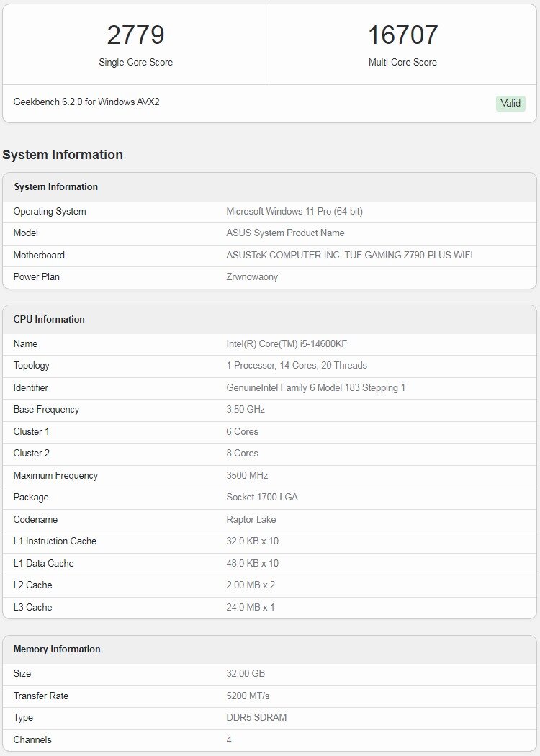This screenshot has height=756, width=540.
Task: Click the 3.50 GHz base frequency value
Action: (246, 410)
